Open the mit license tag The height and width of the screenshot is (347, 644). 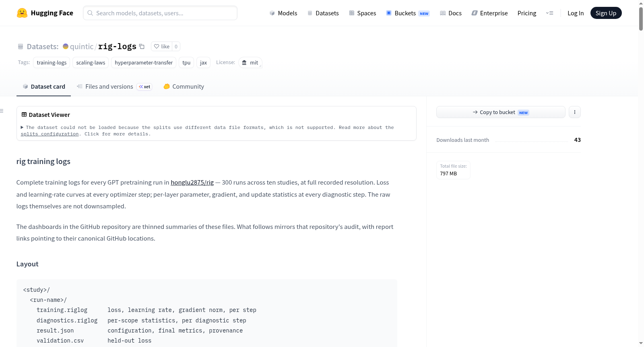click(250, 62)
